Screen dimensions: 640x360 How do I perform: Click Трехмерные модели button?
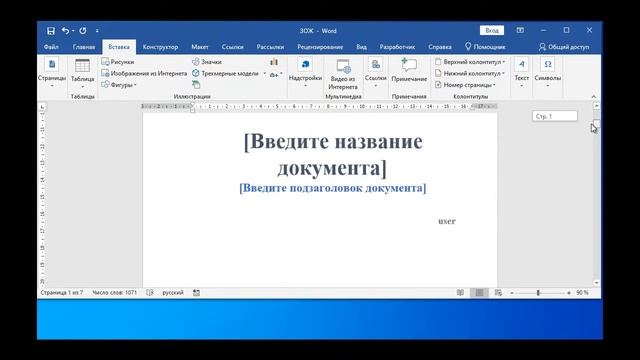[x=225, y=73]
